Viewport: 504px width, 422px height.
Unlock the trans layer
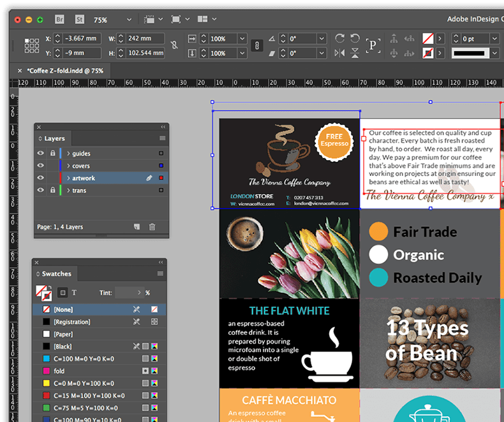pyautogui.click(x=53, y=190)
